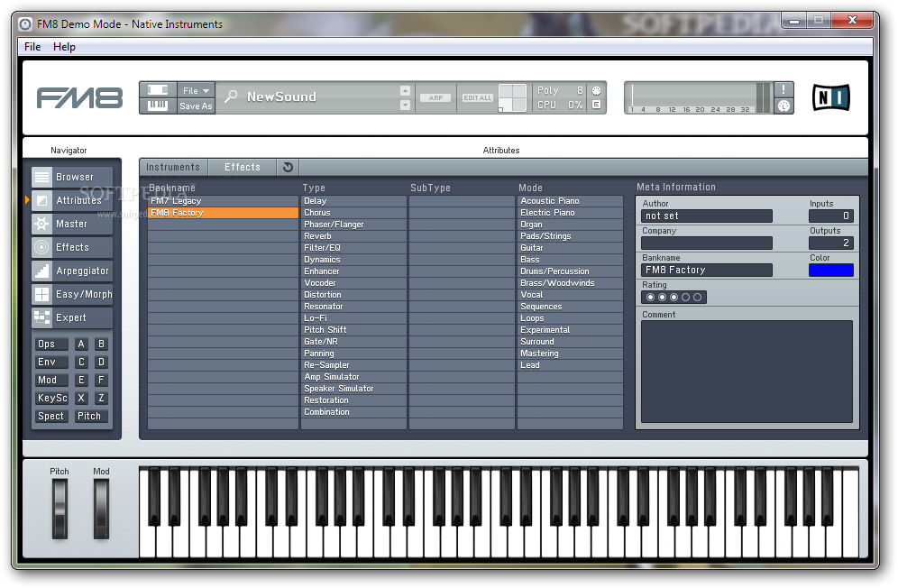Viewport: 898px width, 588px height.
Task: Open the Spect expert page
Action: coord(51,416)
